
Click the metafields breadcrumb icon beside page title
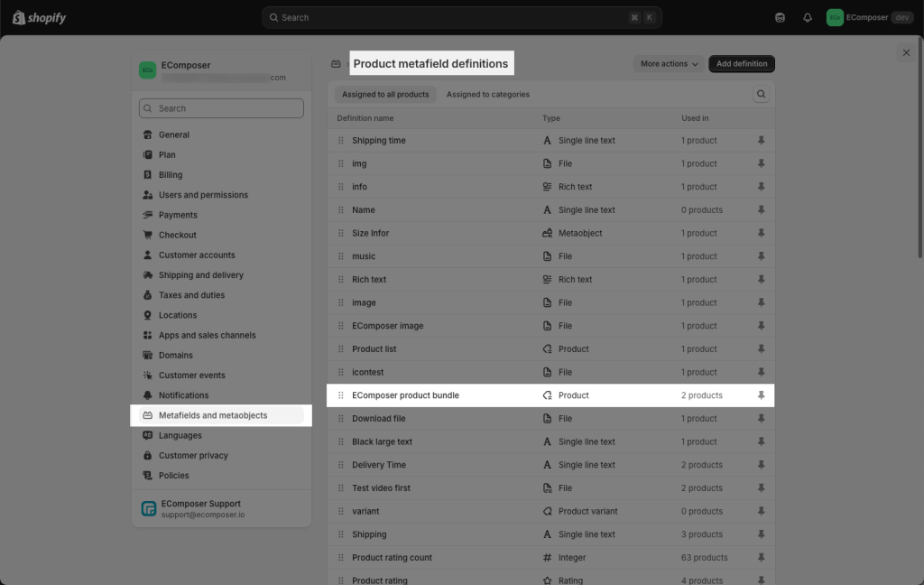pyautogui.click(x=336, y=64)
